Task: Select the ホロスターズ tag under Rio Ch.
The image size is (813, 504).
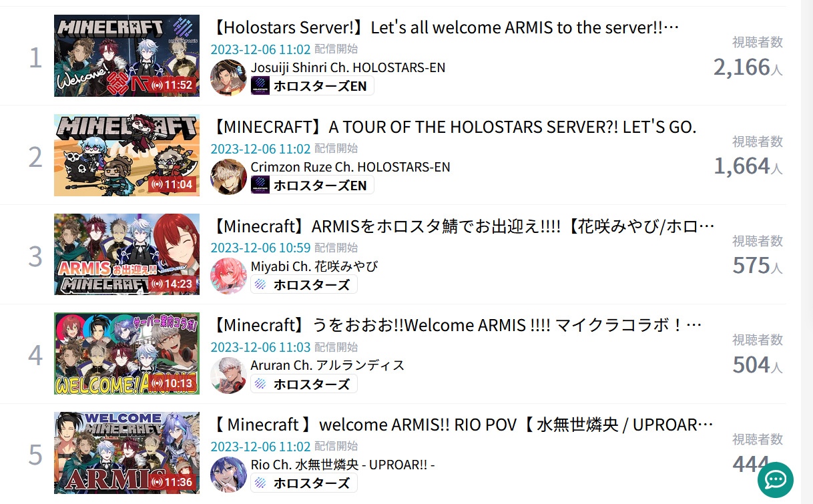Action: point(304,483)
